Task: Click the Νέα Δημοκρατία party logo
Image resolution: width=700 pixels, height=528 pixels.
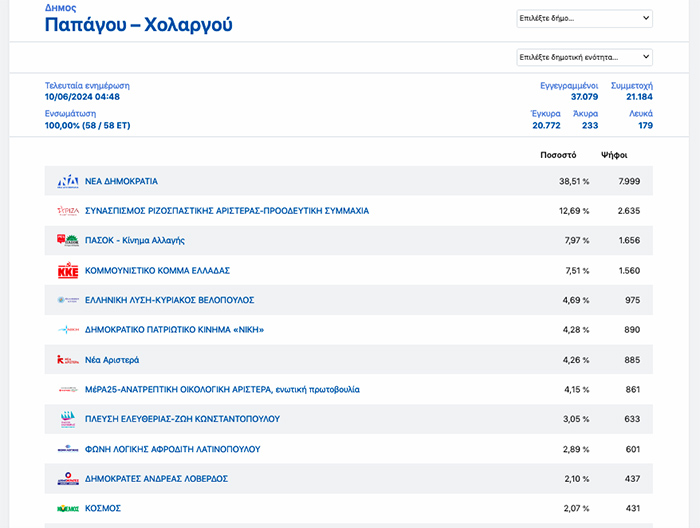Action: coord(67,181)
